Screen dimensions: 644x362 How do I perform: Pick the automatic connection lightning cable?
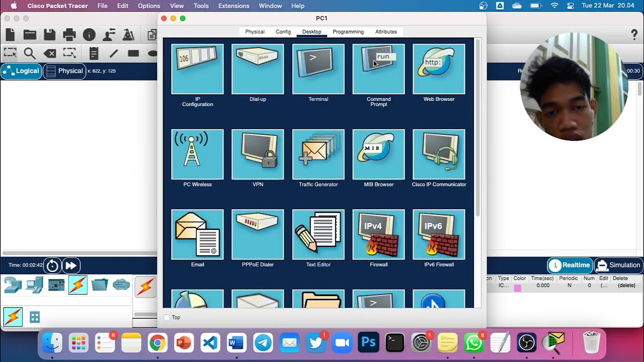(x=145, y=287)
